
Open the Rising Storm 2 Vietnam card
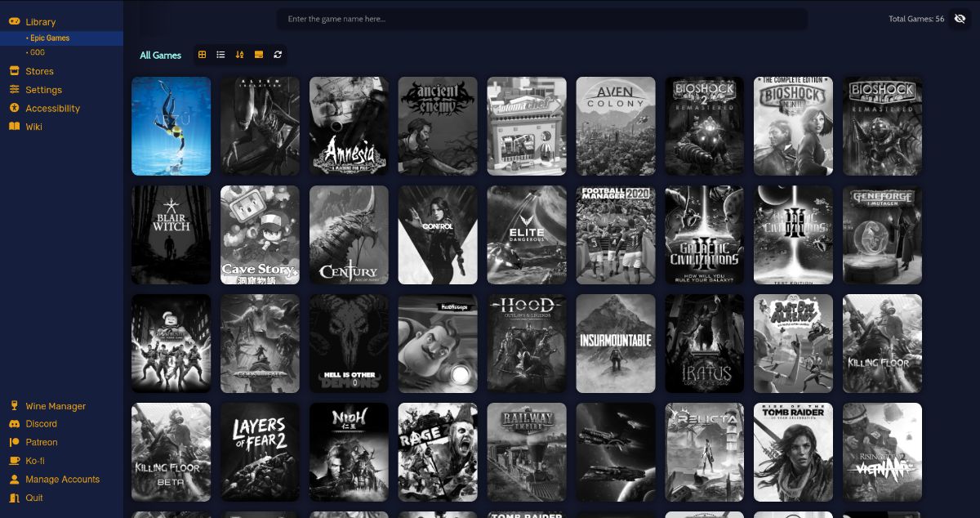[883, 452]
